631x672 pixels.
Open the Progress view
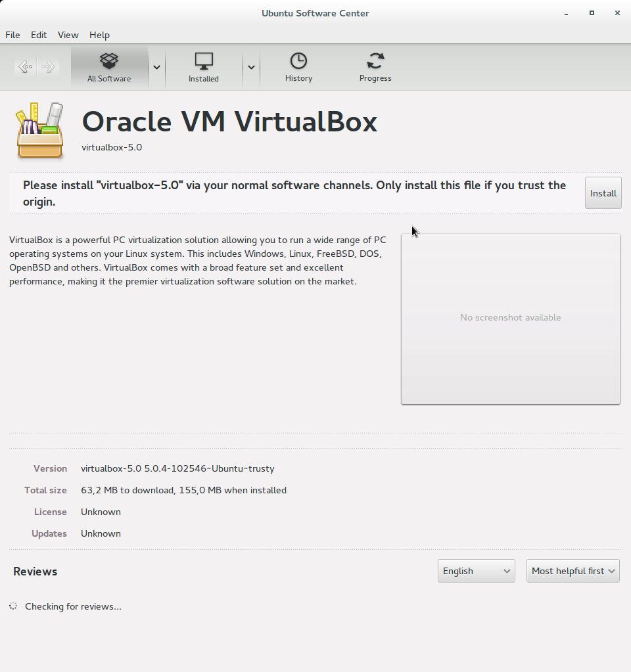click(x=375, y=67)
